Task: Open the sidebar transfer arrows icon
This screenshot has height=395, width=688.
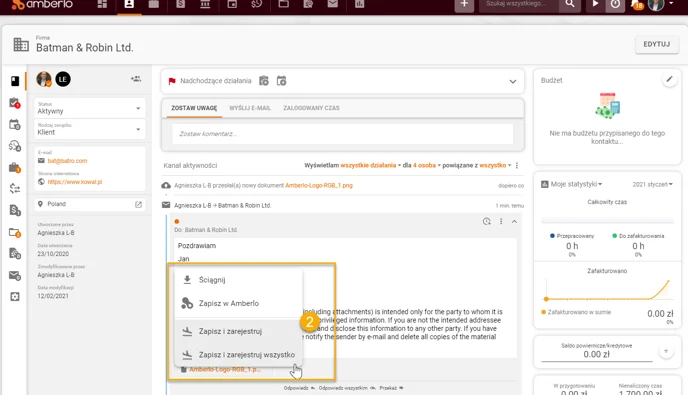Action: point(15,189)
